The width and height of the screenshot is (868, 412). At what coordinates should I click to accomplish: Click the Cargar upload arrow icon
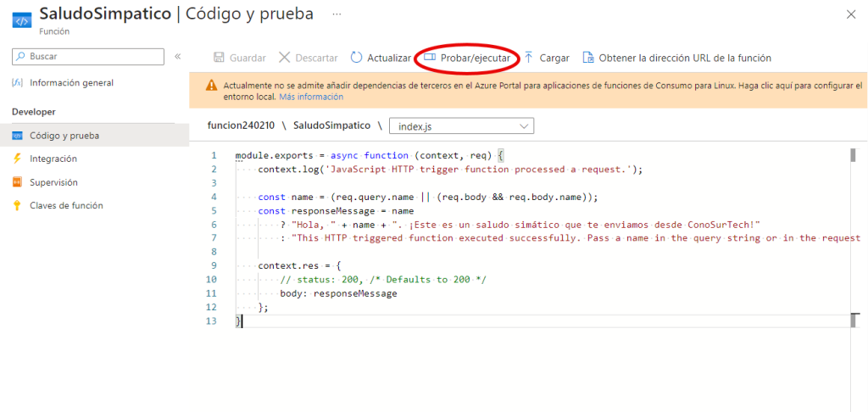pyautogui.click(x=529, y=58)
